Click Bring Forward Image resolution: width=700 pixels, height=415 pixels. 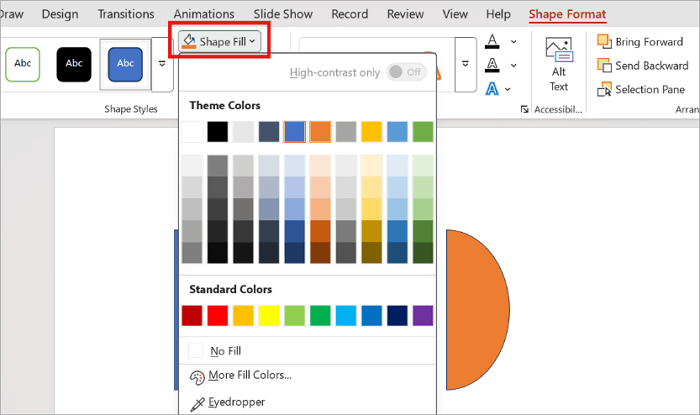click(640, 42)
